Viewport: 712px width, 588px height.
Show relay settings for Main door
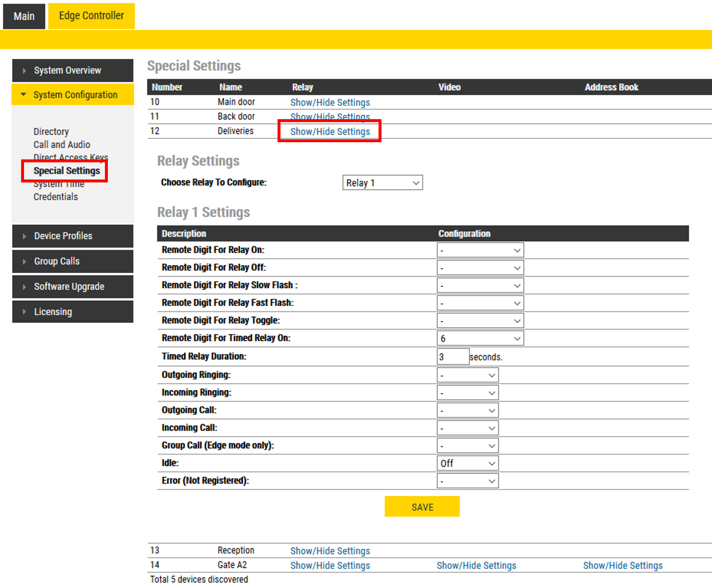330,102
